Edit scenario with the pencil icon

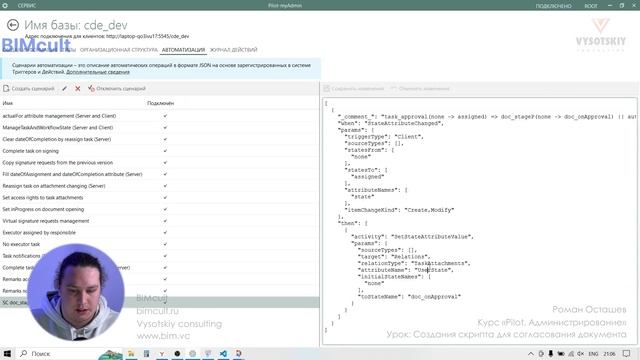coord(64,89)
